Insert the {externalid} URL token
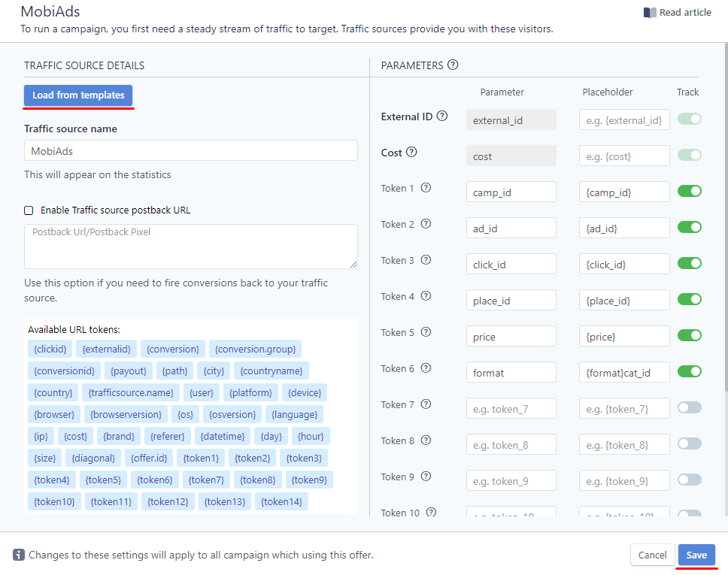Viewport: 728px width, 575px height. tap(106, 349)
